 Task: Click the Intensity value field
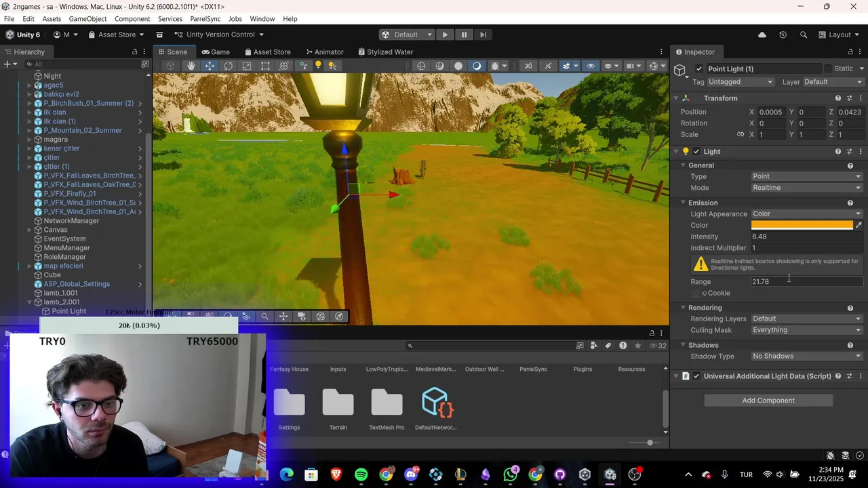807,237
